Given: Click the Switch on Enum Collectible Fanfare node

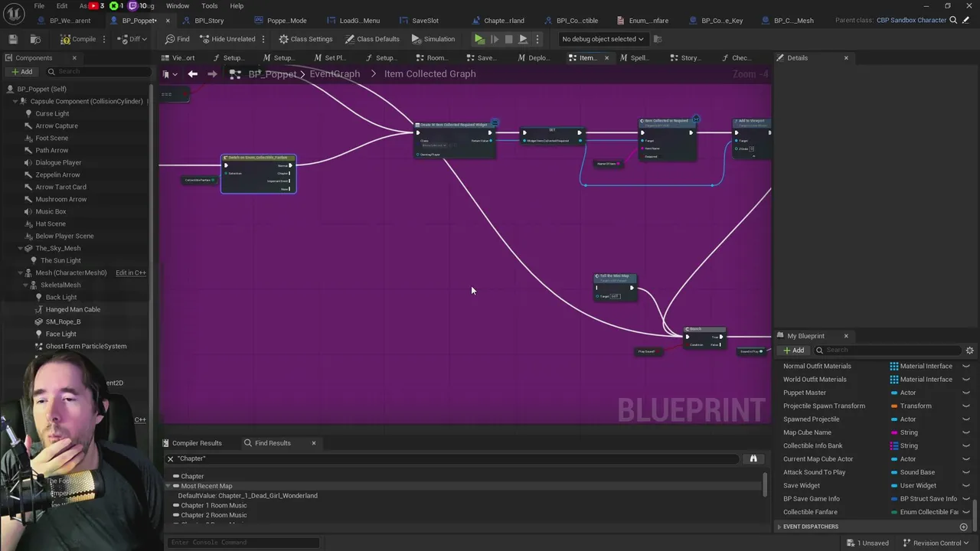Looking at the screenshot, I should click(x=259, y=174).
